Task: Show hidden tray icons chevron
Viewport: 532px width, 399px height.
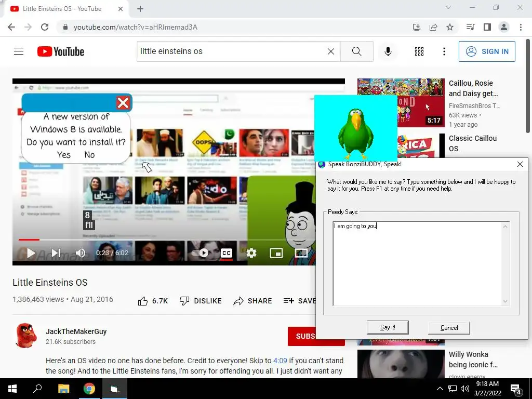Action: [x=440, y=389]
